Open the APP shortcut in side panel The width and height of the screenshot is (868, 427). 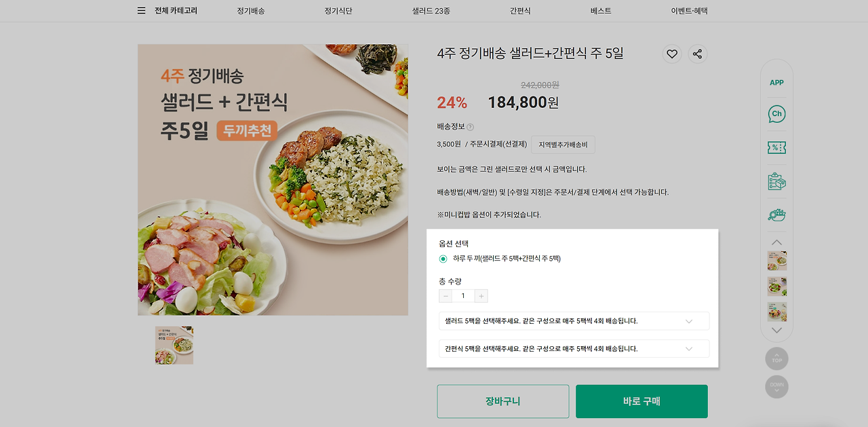(776, 82)
